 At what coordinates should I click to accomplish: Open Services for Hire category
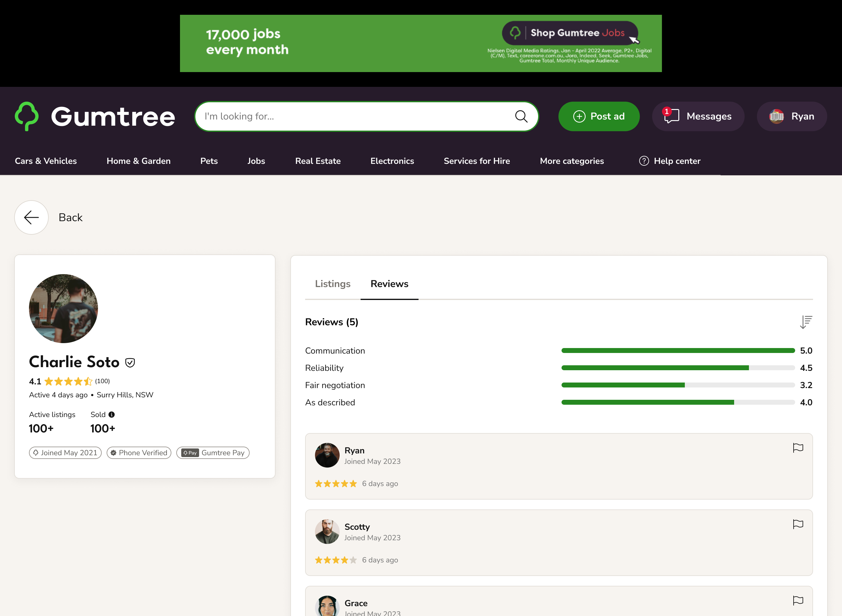point(476,161)
